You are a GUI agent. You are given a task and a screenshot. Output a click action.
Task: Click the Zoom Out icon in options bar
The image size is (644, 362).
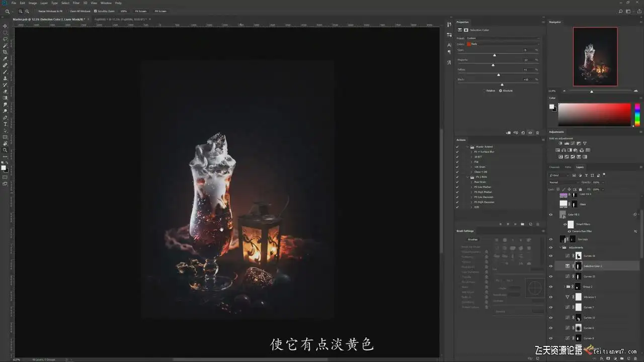[x=27, y=11]
